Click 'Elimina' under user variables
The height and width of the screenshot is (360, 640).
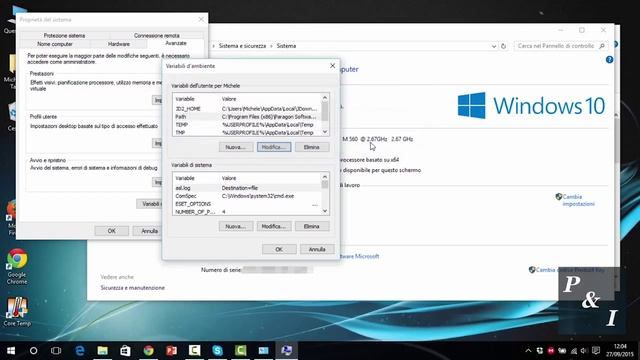(x=311, y=147)
